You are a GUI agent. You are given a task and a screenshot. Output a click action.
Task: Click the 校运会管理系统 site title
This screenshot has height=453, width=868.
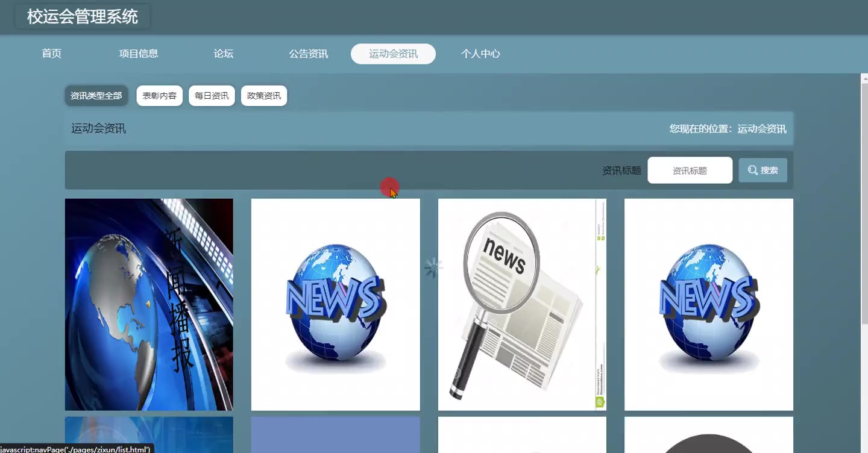point(83,16)
